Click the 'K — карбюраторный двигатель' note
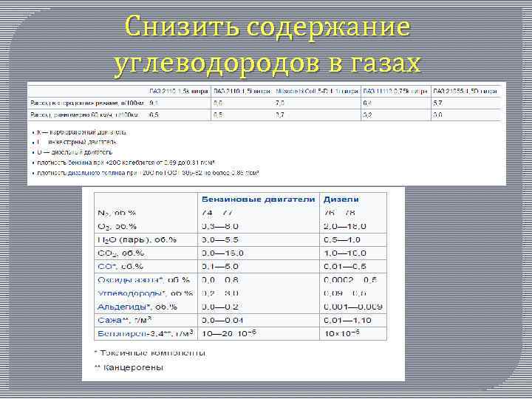The width and height of the screenshot is (532, 399). coord(81,132)
